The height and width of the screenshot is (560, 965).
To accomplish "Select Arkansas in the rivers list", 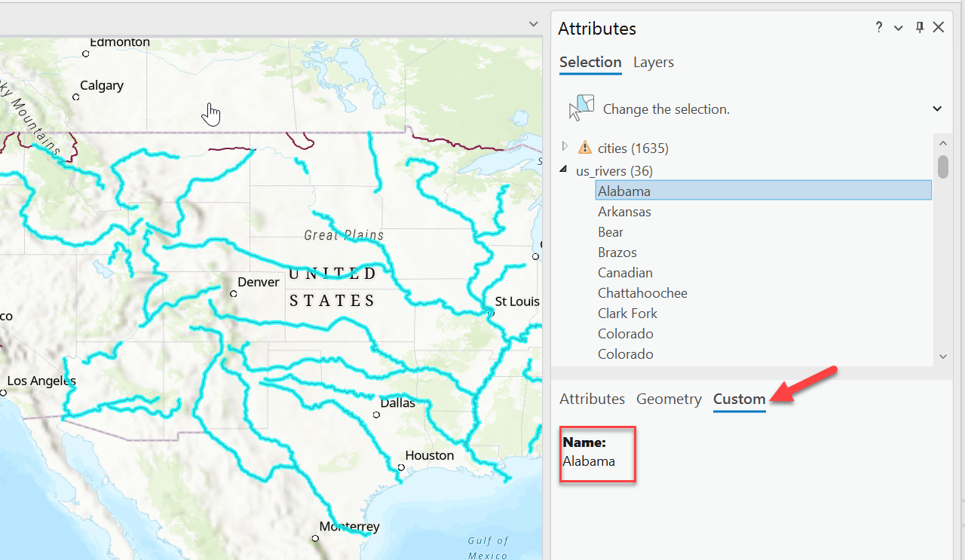I will pyautogui.click(x=624, y=212).
